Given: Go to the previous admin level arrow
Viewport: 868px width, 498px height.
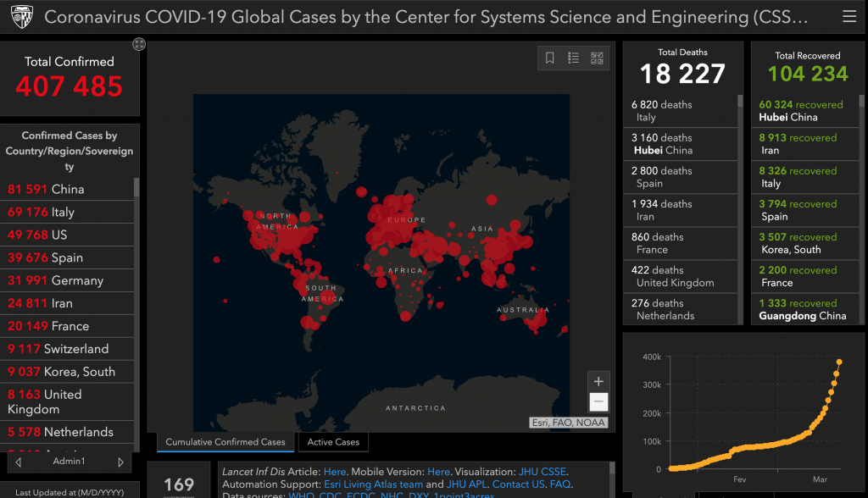Looking at the screenshot, I should pos(19,462).
